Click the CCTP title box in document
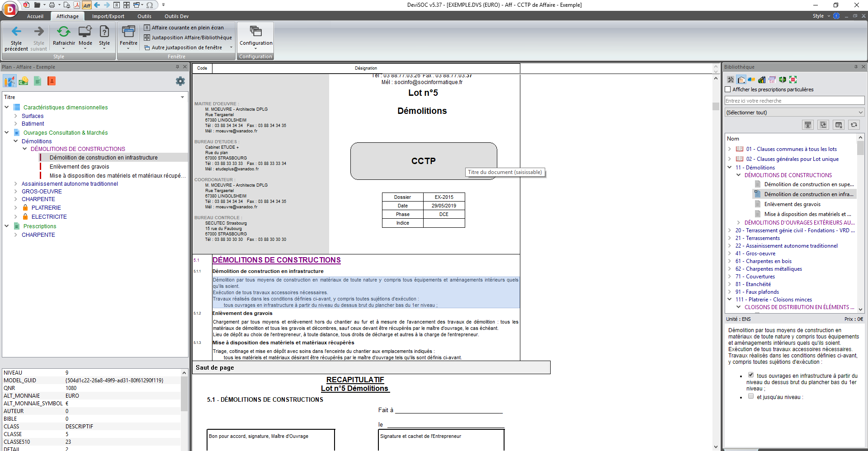Image resolution: width=868 pixels, height=451 pixels. pos(423,161)
